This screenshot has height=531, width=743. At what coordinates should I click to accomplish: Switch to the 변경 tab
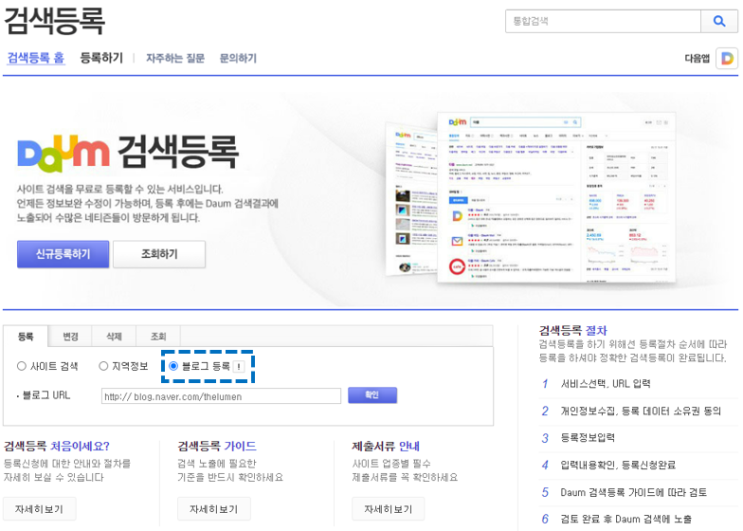click(70, 336)
